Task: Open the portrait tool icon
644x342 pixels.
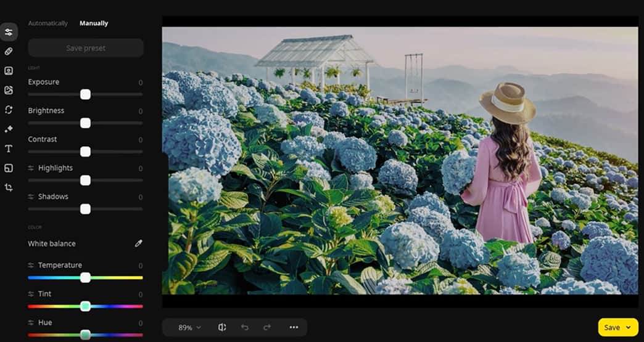Action: pyautogui.click(x=9, y=71)
